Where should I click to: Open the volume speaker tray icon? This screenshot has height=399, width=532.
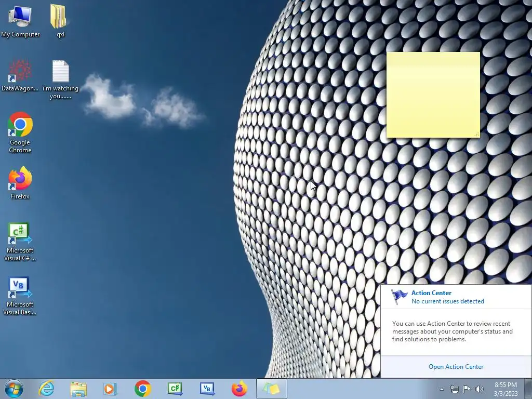coord(480,389)
